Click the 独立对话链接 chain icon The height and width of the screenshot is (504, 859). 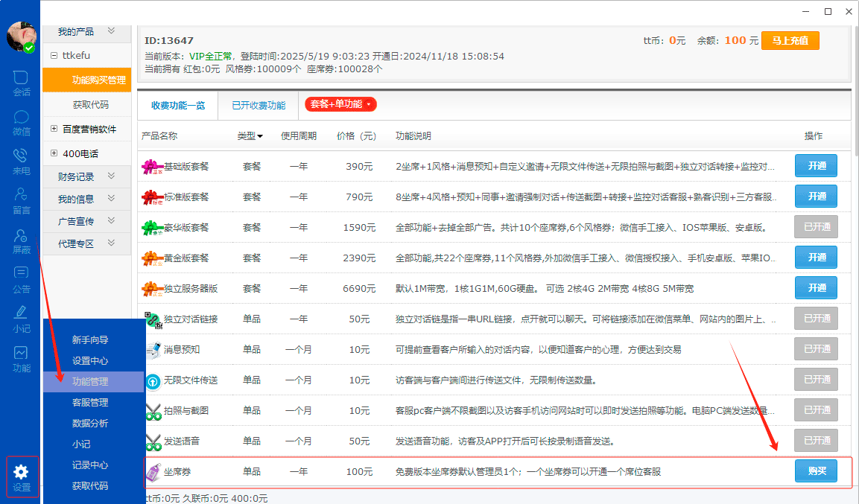[153, 320]
